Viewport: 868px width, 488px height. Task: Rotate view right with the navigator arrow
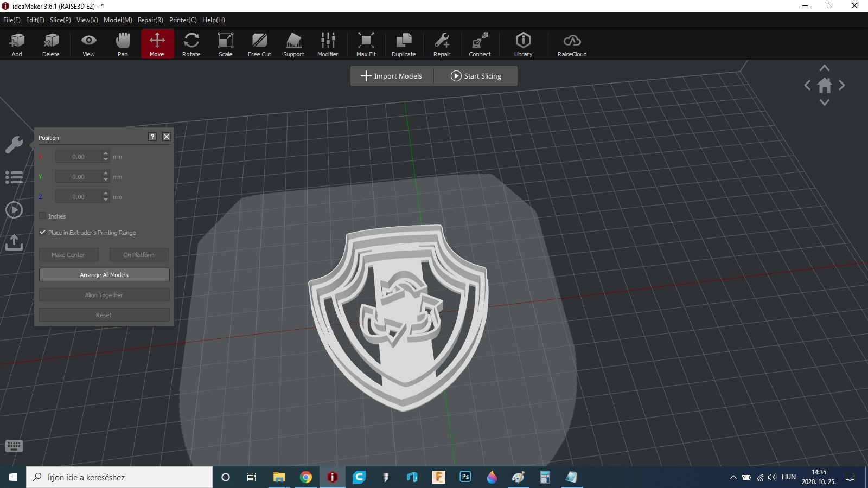click(x=842, y=85)
